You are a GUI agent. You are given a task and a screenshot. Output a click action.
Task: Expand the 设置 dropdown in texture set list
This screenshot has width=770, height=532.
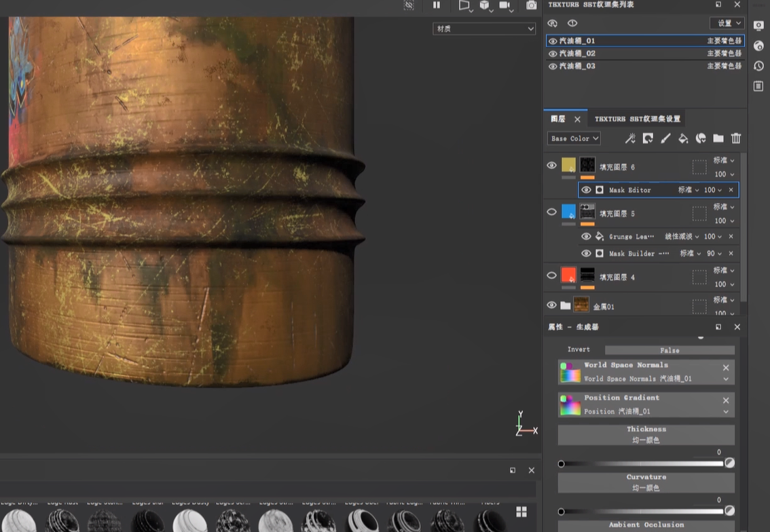[727, 23]
